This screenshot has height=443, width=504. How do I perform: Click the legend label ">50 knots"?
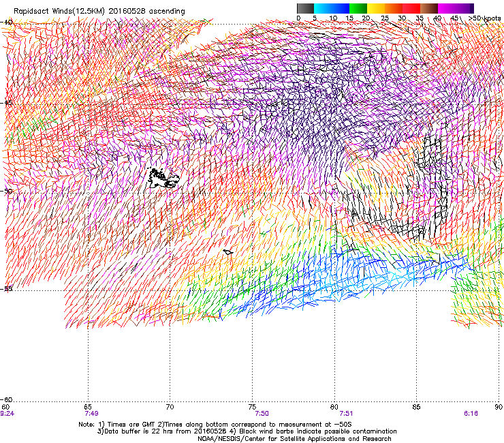click(484, 18)
